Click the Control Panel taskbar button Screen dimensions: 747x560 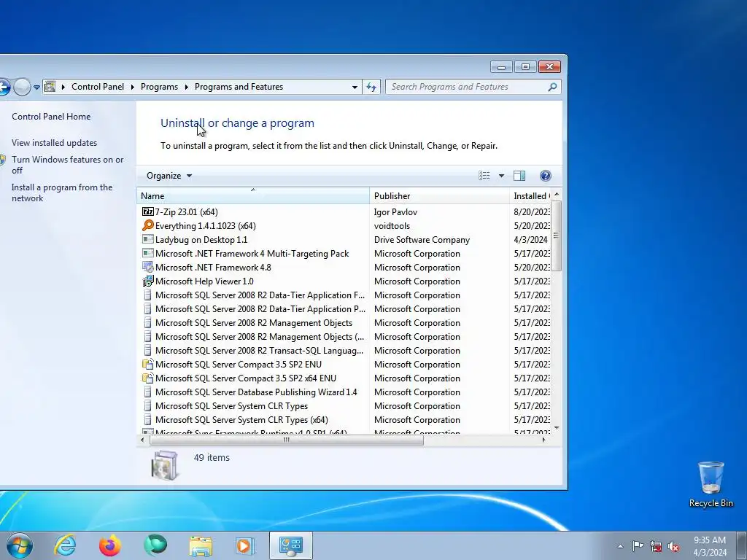(x=291, y=545)
